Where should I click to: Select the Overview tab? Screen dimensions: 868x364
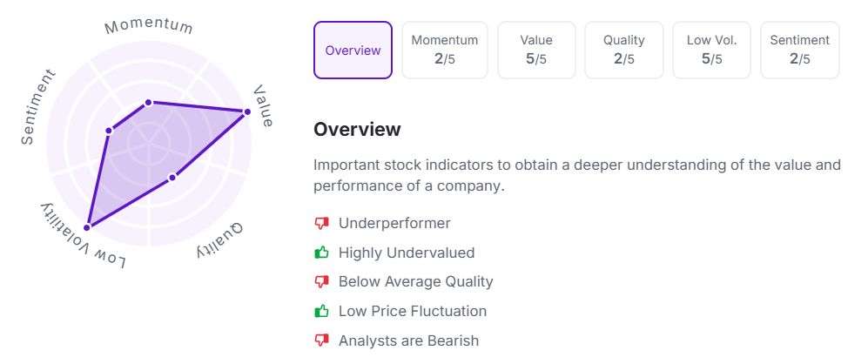pyautogui.click(x=353, y=51)
